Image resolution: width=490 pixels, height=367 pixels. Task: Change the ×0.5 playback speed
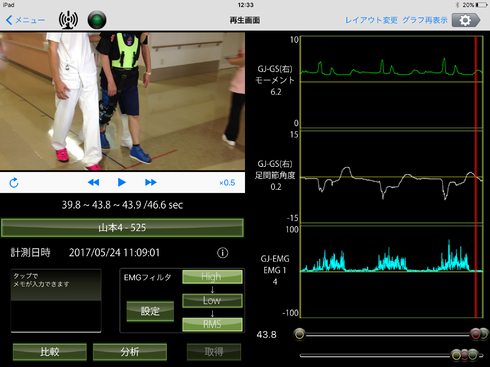tap(227, 183)
